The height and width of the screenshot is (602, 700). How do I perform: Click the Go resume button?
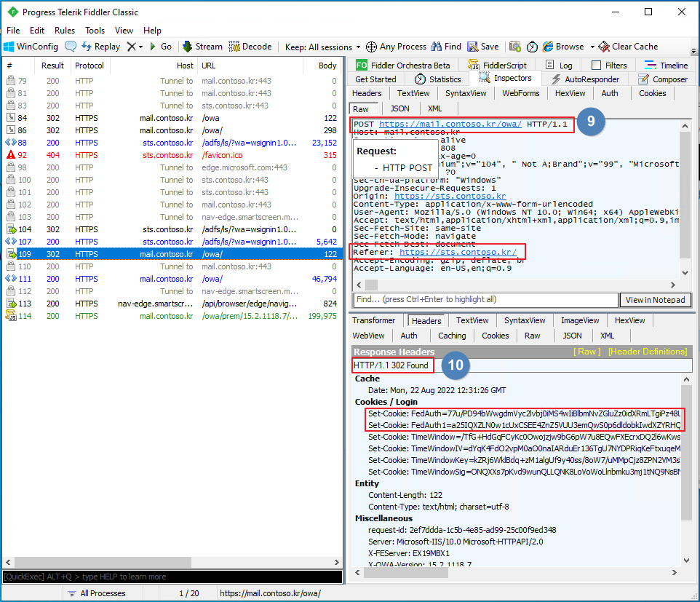coord(161,47)
